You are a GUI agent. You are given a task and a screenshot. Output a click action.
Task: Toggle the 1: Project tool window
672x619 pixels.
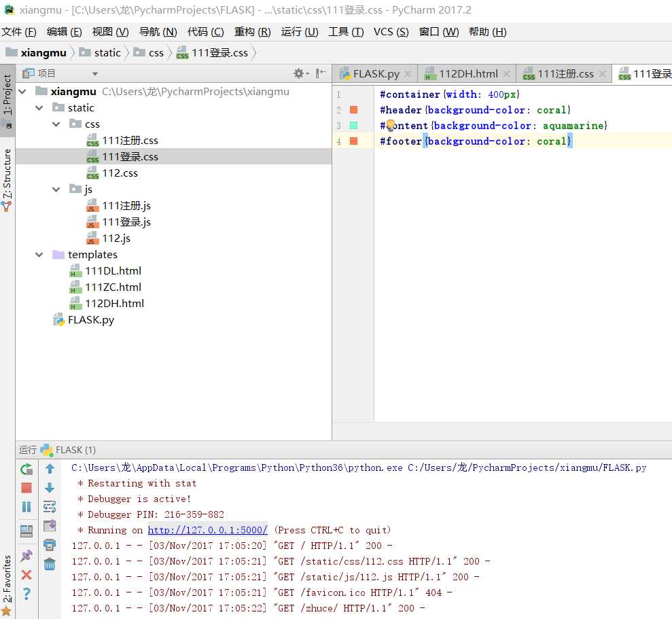coord(7,101)
